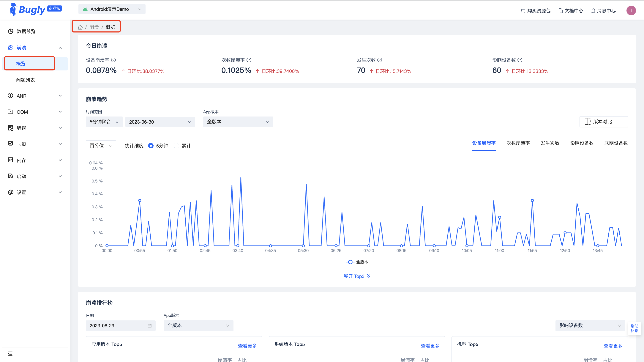Screen dimensions: 644x362
Task: Expand the 卡顿 sidebar section chevron
Action: 60,144
